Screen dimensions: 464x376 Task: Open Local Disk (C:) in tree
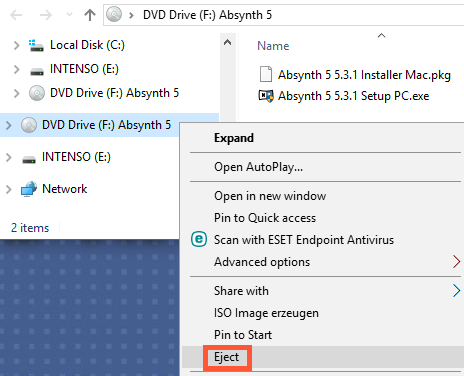(87, 45)
